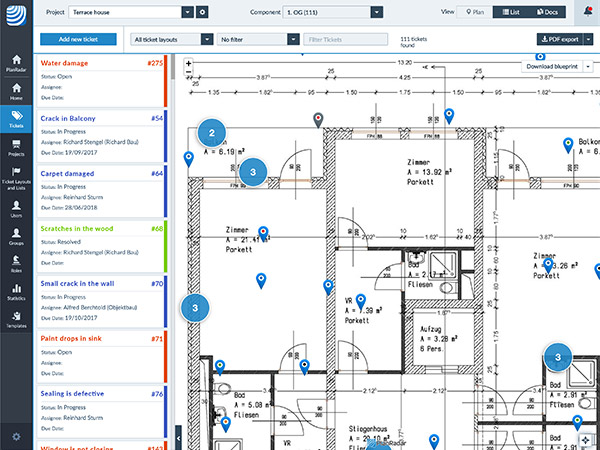
Task: Click the notification bell icon
Action: [x=585, y=12]
